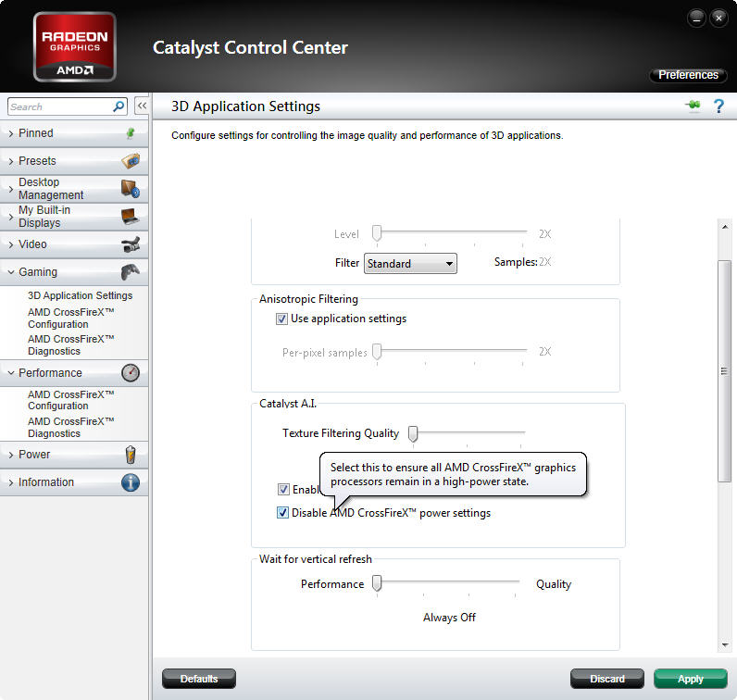Click the Desktop Management monitor icon
This screenshot has width=737, height=700.
pyautogui.click(x=131, y=189)
